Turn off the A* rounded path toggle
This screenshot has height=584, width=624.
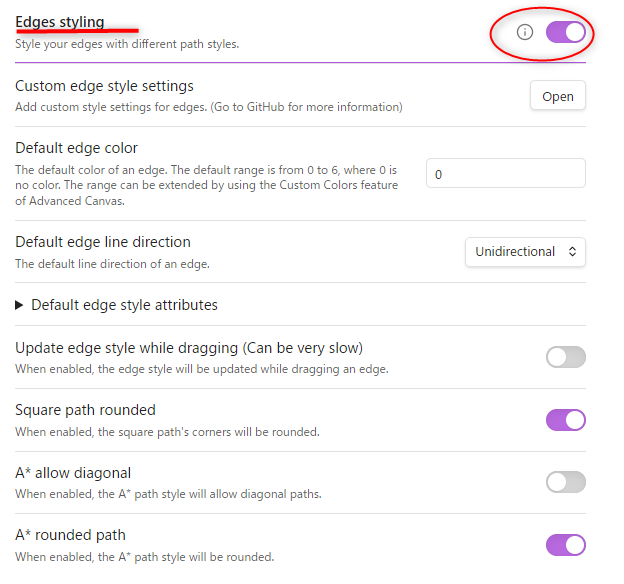click(565, 545)
